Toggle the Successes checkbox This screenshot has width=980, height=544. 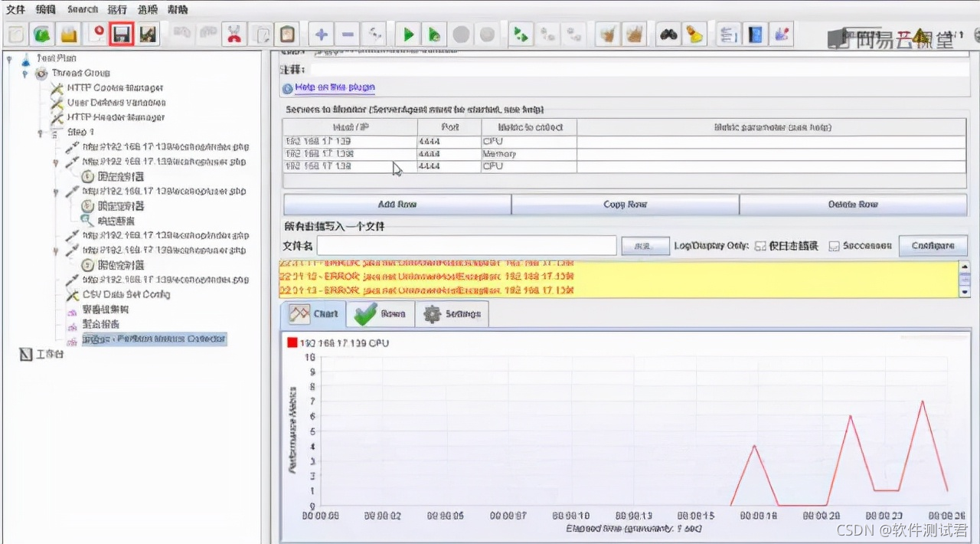click(x=835, y=246)
